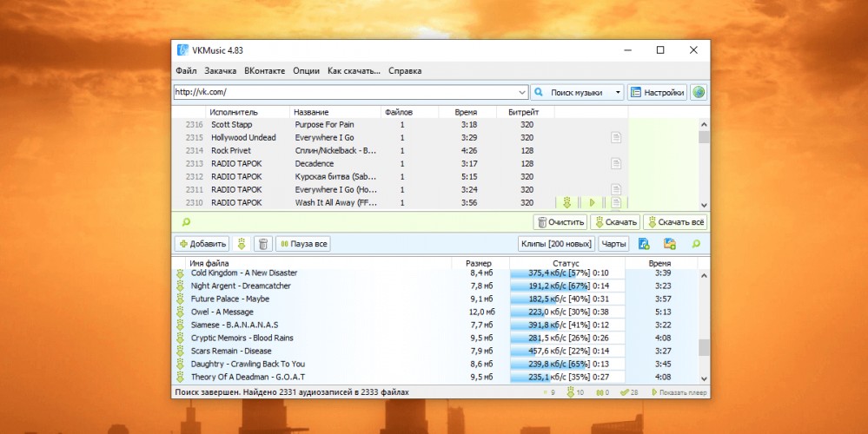The image size is (868, 434).
Task: Click the document icon for Everywhere I Go (Ho… row
Action: tap(615, 189)
